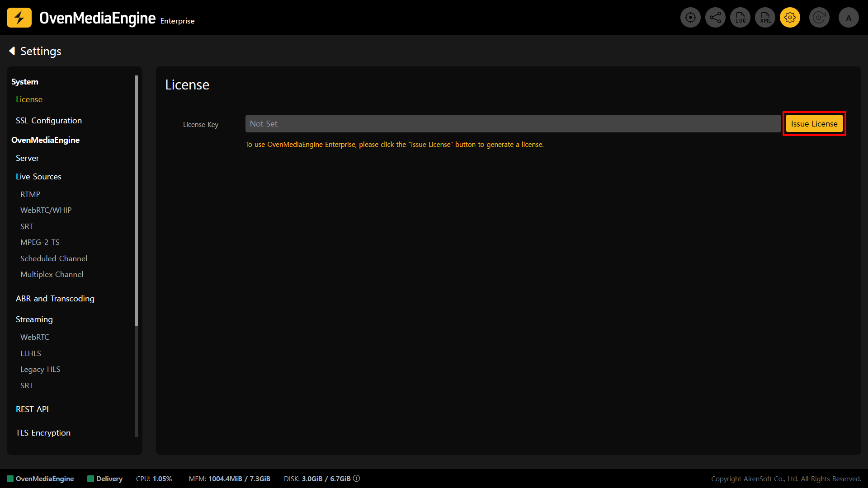
Task: Click the License Key field
Action: pyautogui.click(x=513, y=124)
